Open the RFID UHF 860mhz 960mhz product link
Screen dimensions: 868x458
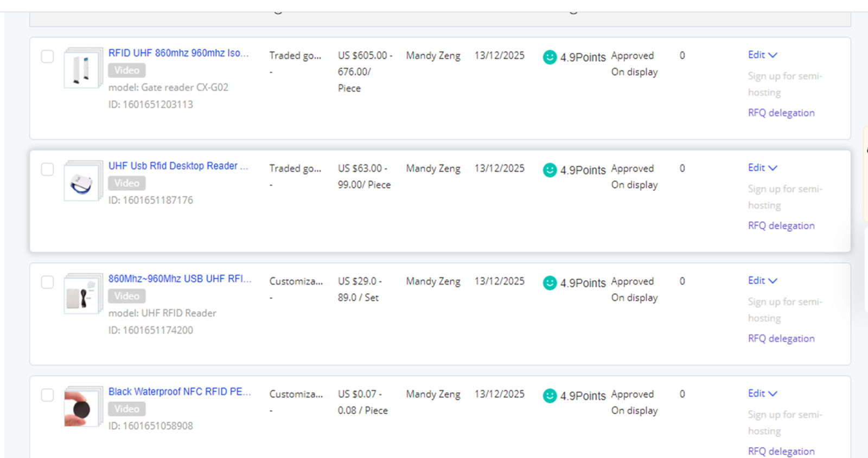[x=178, y=53]
